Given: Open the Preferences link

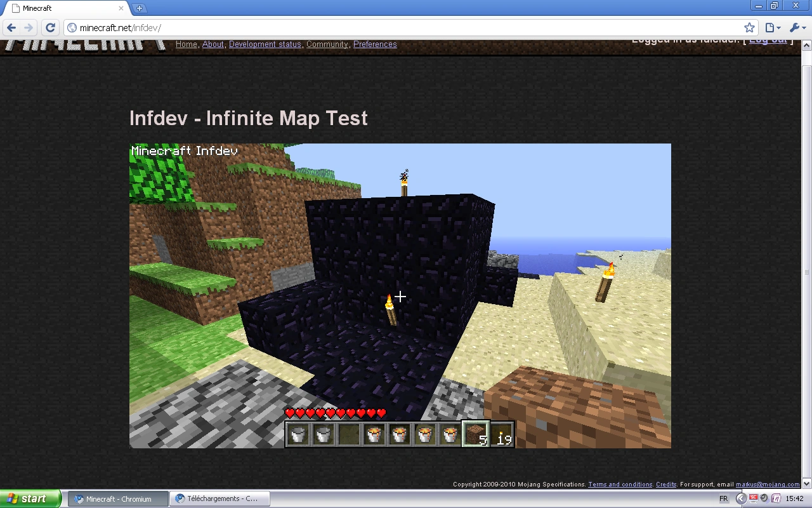Looking at the screenshot, I should point(375,44).
